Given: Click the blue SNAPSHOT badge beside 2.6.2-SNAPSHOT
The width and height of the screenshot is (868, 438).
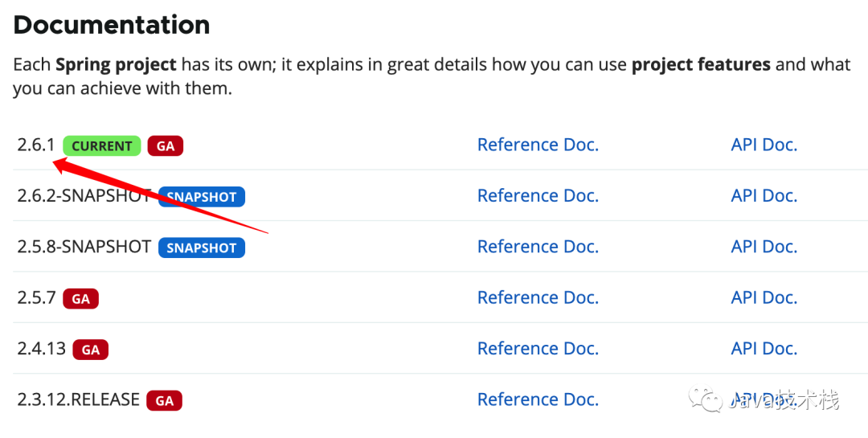Looking at the screenshot, I should coord(202,197).
